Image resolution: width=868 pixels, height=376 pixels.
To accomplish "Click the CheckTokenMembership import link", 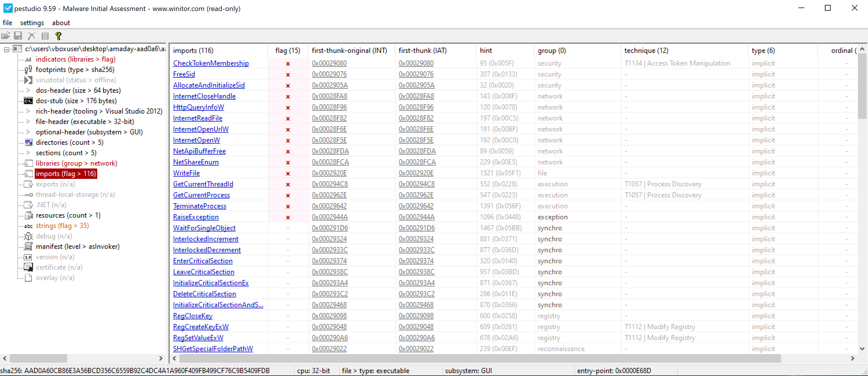I will pos(211,63).
